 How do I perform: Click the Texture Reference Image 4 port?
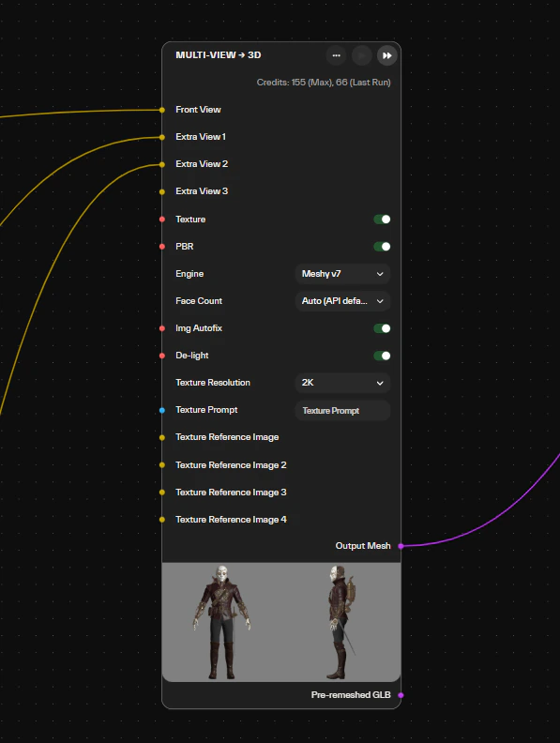(162, 520)
